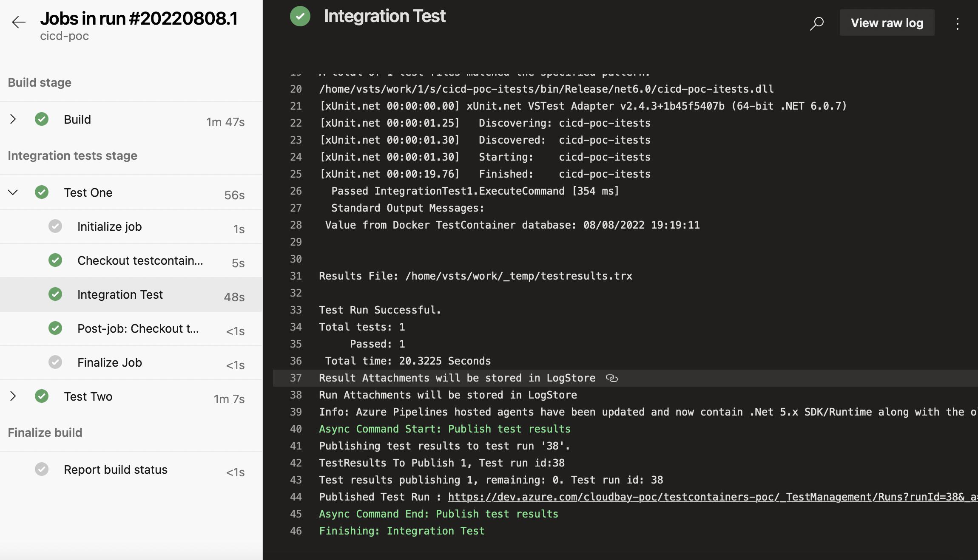Screen dimensions: 978x560
Task: Expand the Build job details
Action: coord(13,119)
